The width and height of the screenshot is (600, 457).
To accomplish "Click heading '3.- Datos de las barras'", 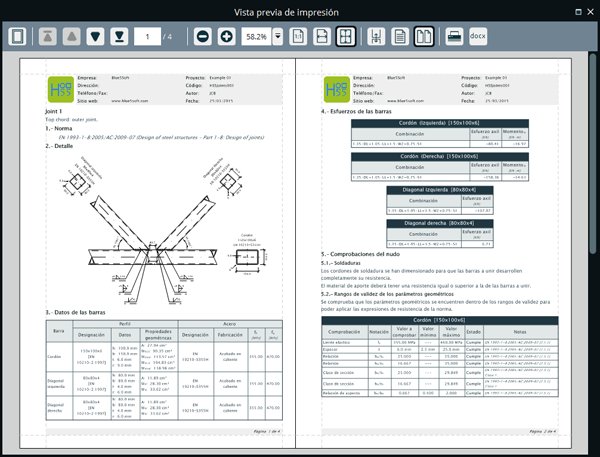I will point(75,312).
